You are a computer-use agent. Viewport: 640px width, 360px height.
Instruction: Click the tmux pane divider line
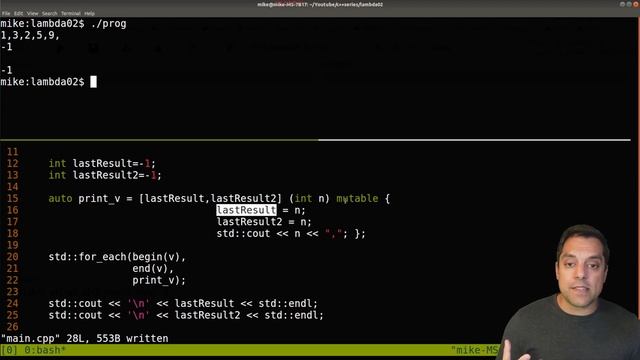315,140
